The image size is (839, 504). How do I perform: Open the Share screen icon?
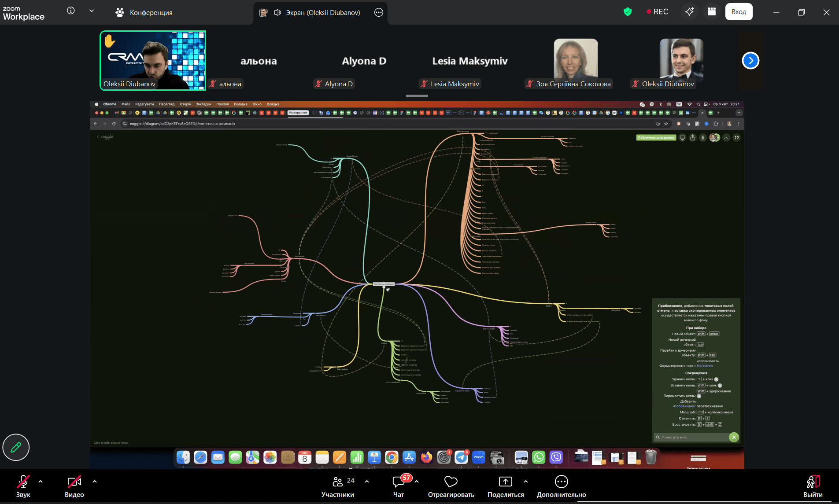pos(505,482)
